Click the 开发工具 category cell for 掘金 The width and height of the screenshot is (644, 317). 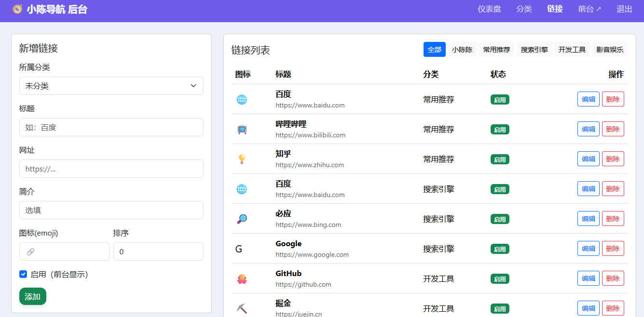pos(438,309)
